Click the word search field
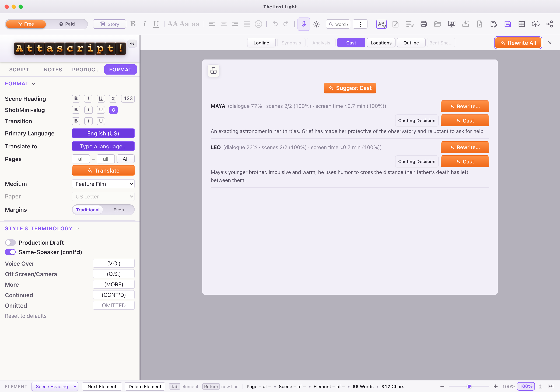 (x=338, y=24)
